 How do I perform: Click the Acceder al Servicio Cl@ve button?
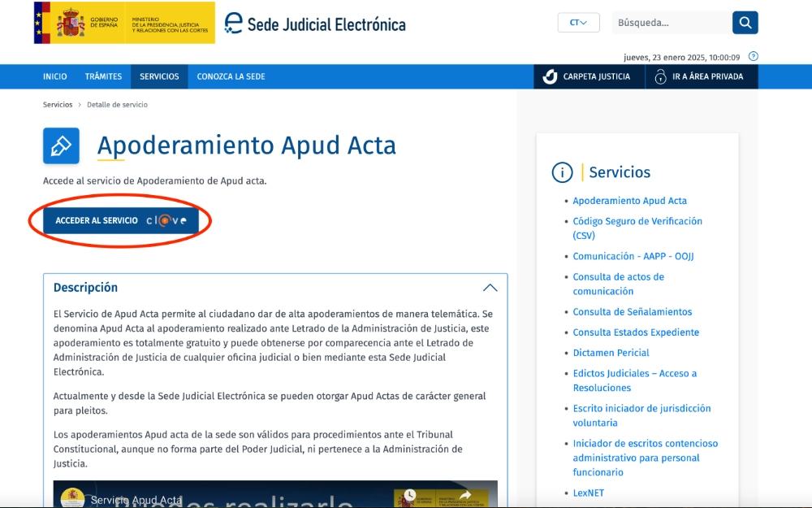tap(119, 219)
